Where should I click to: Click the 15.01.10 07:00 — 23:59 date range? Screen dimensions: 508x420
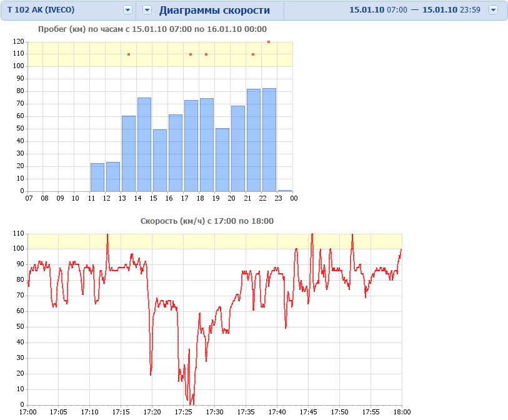[414, 11]
